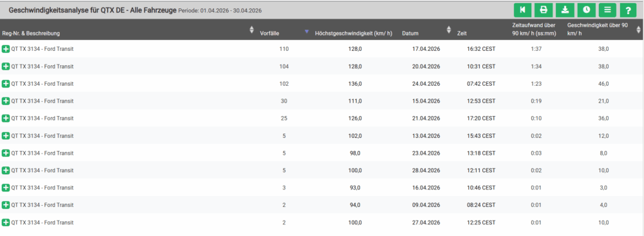
Task: Expand the row dated 28.04.2026
Action: (x=6, y=170)
